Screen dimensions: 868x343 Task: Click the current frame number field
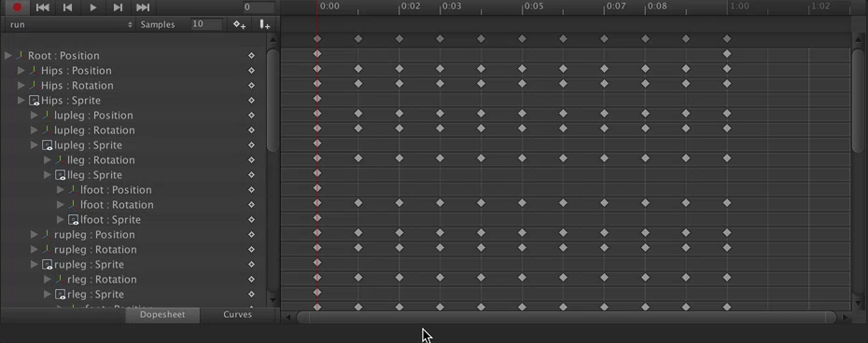click(259, 7)
